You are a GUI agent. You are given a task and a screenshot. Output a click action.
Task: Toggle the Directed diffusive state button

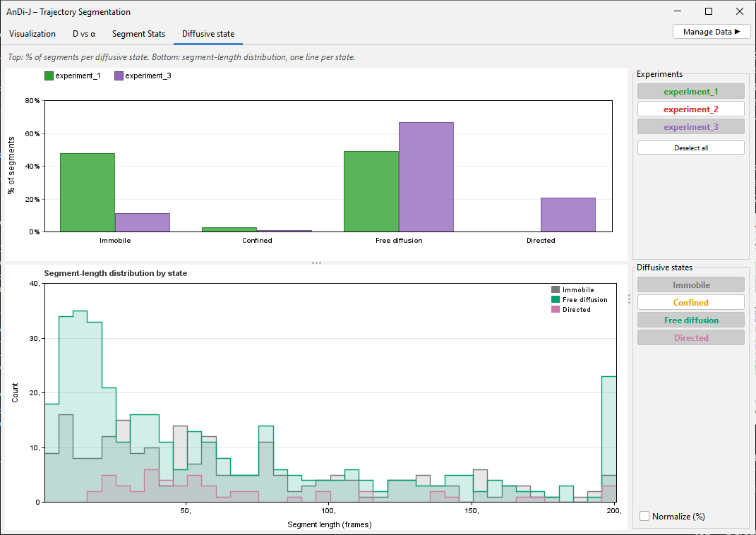[690, 337]
